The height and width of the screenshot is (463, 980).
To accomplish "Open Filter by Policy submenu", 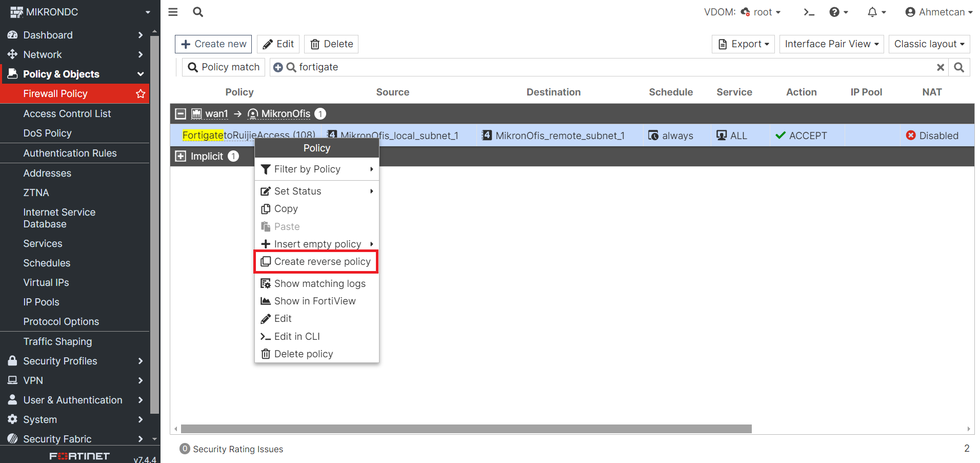I will click(316, 169).
